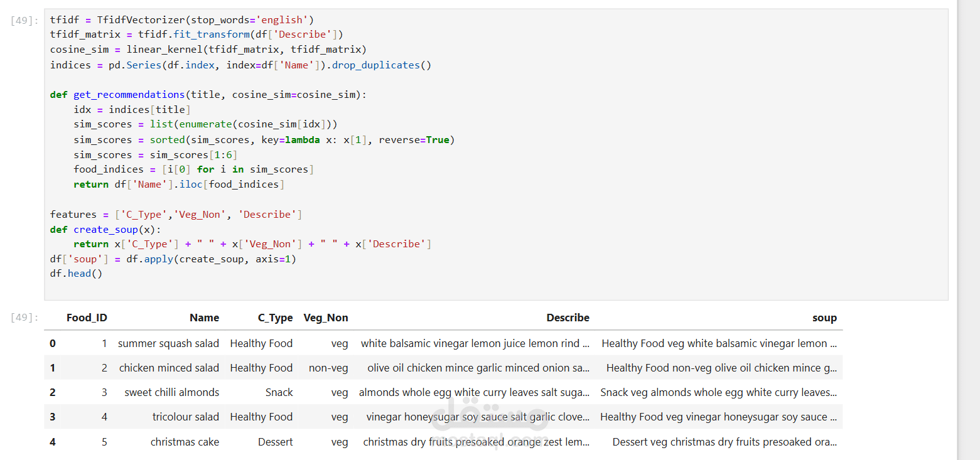
Task: Click the Food_ID column header
Action: 87,318
